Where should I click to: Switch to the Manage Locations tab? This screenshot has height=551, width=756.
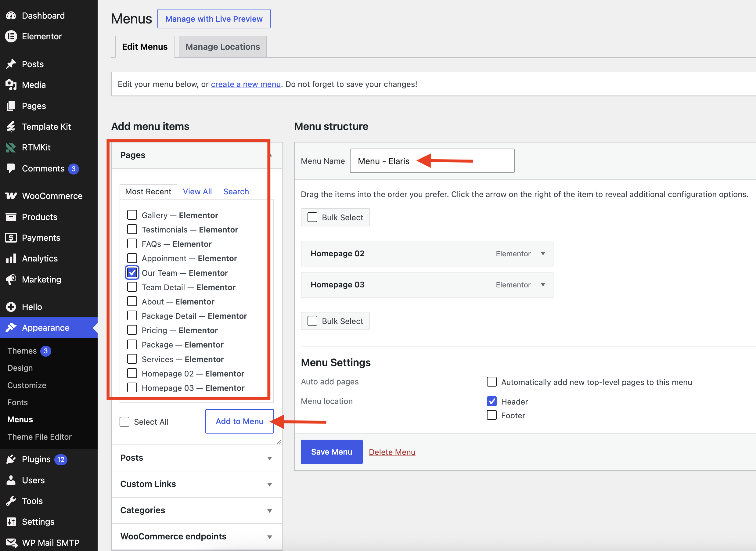point(222,47)
